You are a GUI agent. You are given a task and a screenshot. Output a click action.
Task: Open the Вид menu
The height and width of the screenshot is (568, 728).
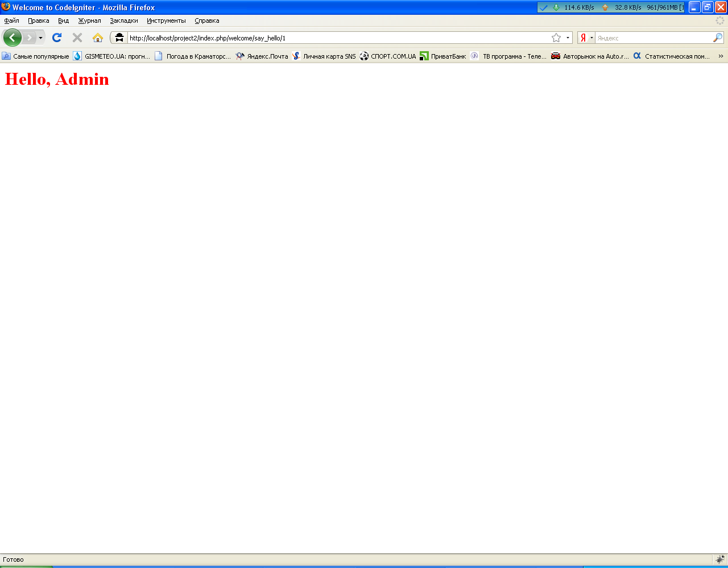pyautogui.click(x=63, y=20)
